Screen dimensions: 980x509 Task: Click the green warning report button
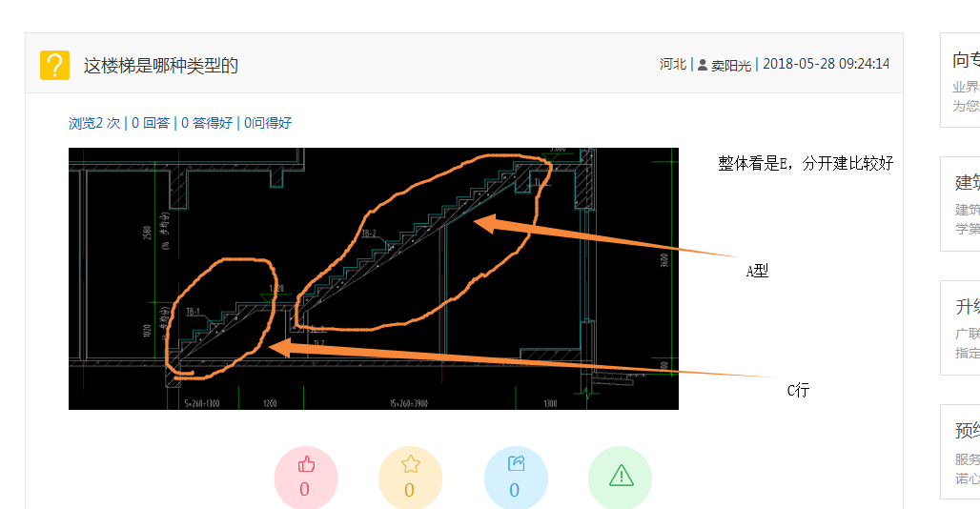pyautogui.click(x=620, y=478)
